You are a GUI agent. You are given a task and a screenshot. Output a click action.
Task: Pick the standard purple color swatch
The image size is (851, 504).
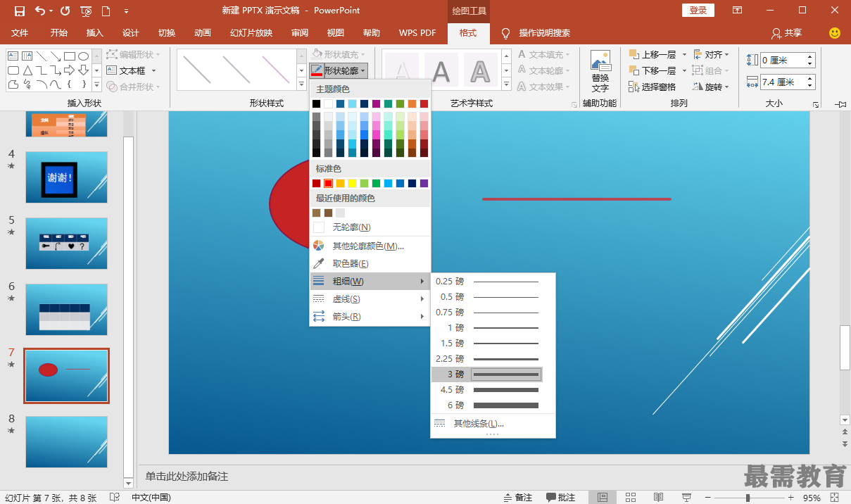[424, 183]
